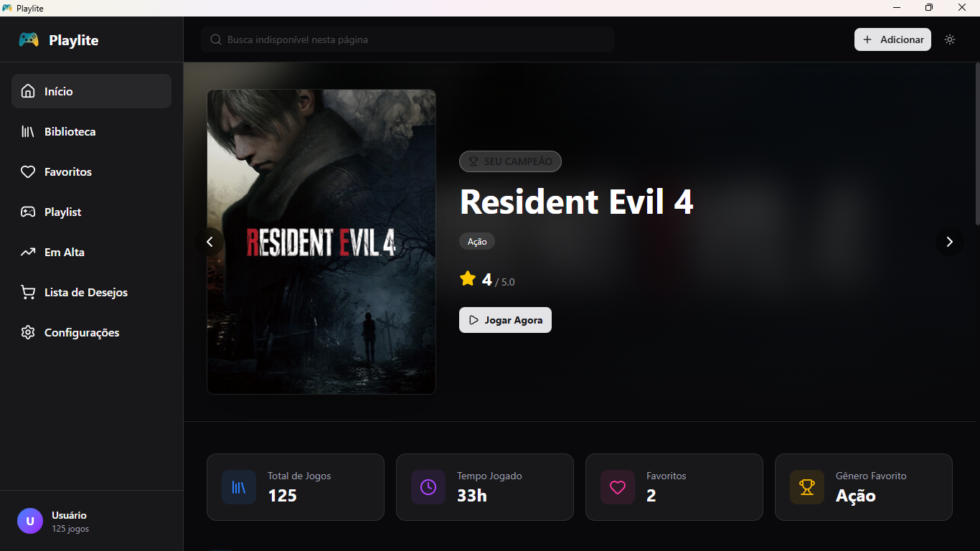Click the Adicionar button
980x551 pixels.
pyautogui.click(x=892, y=39)
